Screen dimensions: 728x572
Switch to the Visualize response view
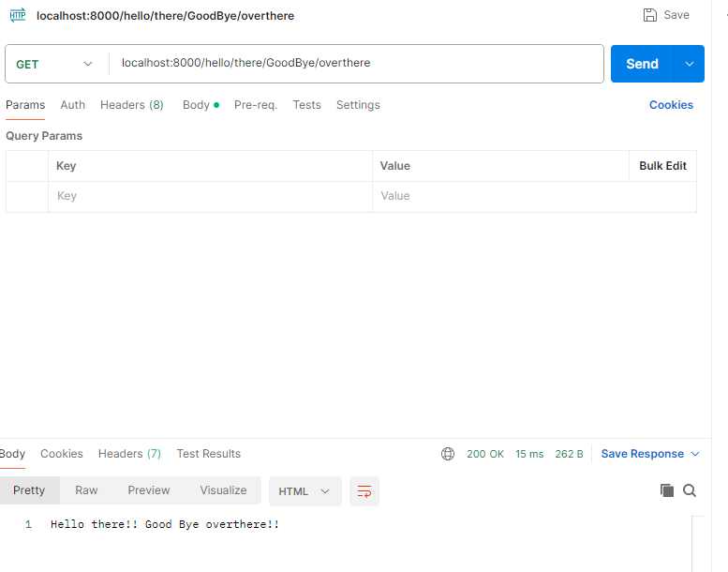click(223, 490)
